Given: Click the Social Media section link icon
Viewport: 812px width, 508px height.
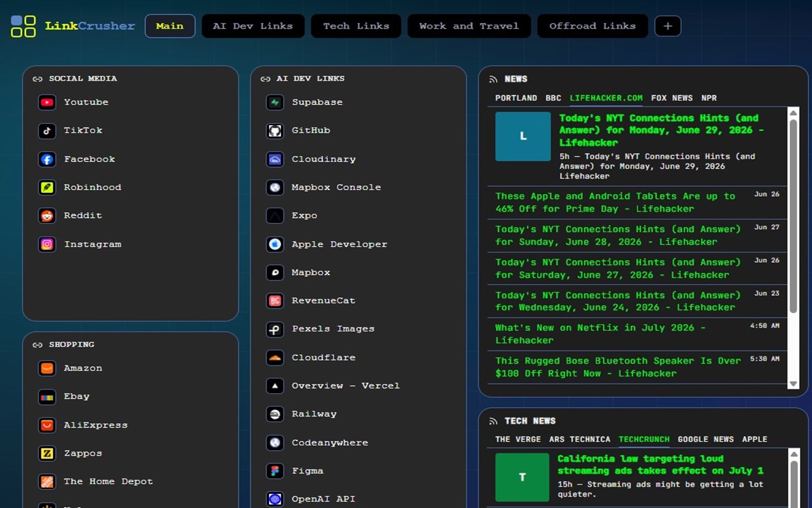Looking at the screenshot, I should tap(37, 79).
